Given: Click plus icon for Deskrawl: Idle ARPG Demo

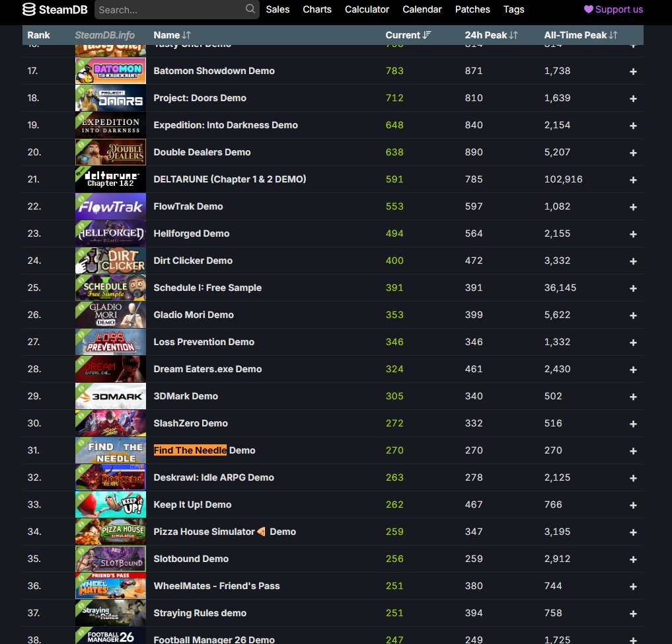Looking at the screenshot, I should pos(633,478).
